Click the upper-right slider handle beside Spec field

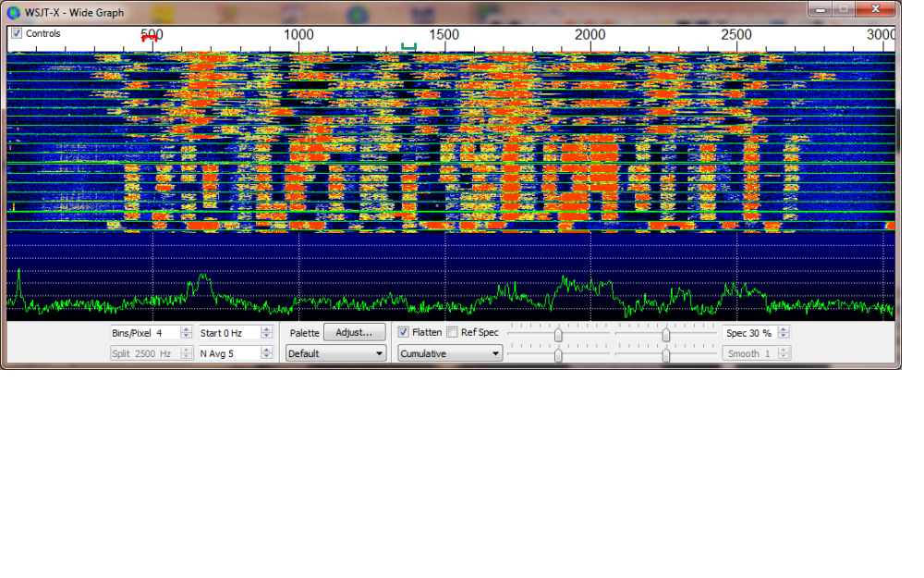coord(666,335)
